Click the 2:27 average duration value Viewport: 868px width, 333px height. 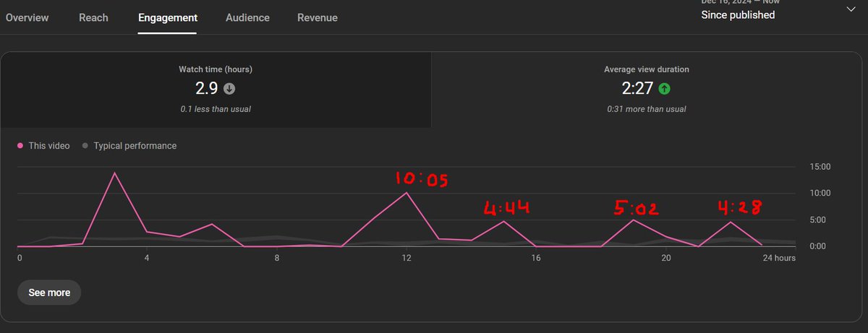pyautogui.click(x=639, y=89)
